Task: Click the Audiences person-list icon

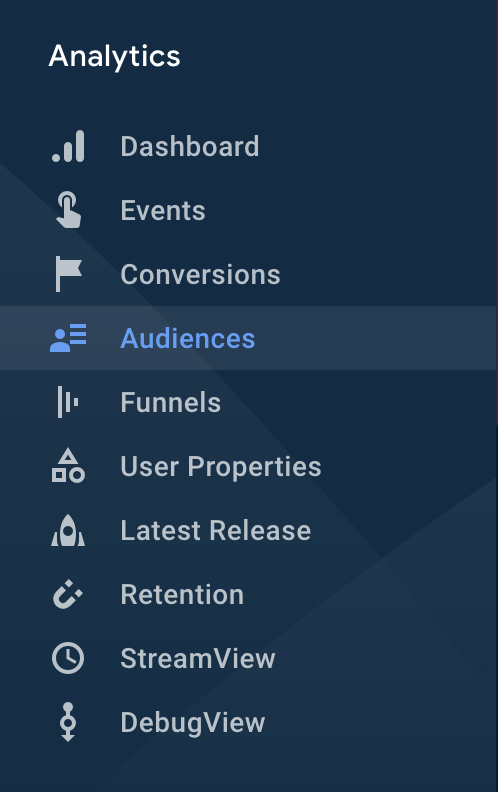Action: pyautogui.click(x=68, y=338)
